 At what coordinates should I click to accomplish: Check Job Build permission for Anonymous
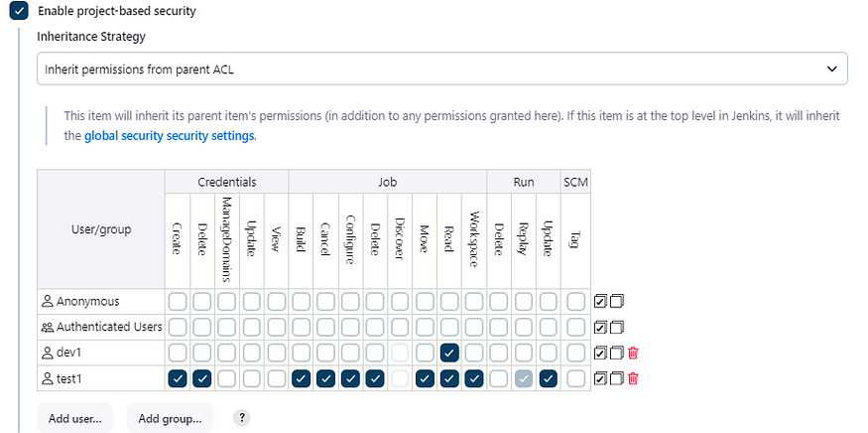coord(301,302)
